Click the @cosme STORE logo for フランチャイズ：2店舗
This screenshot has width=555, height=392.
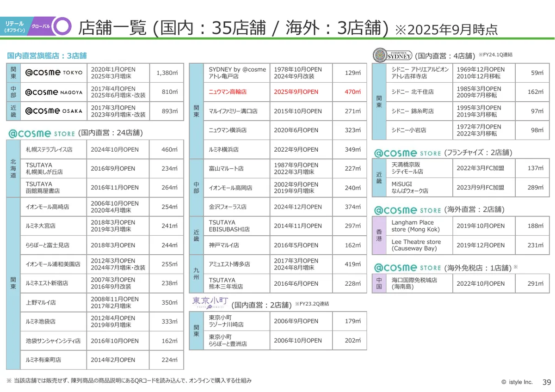coord(407,153)
